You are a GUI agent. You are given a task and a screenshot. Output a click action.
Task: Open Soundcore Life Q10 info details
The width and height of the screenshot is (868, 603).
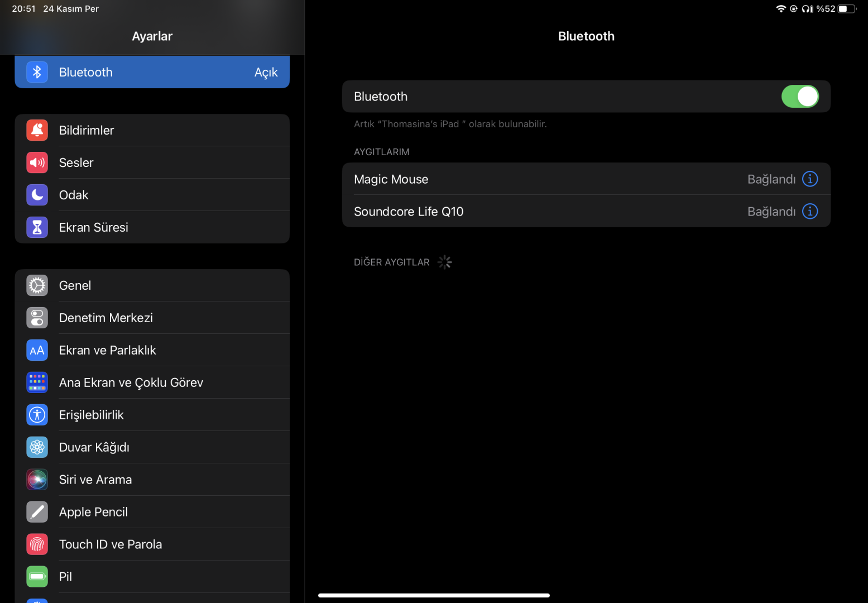[x=810, y=211]
